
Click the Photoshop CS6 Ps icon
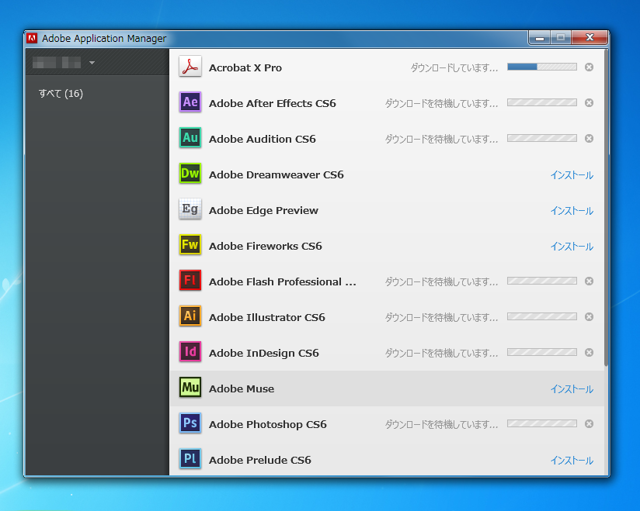point(190,423)
